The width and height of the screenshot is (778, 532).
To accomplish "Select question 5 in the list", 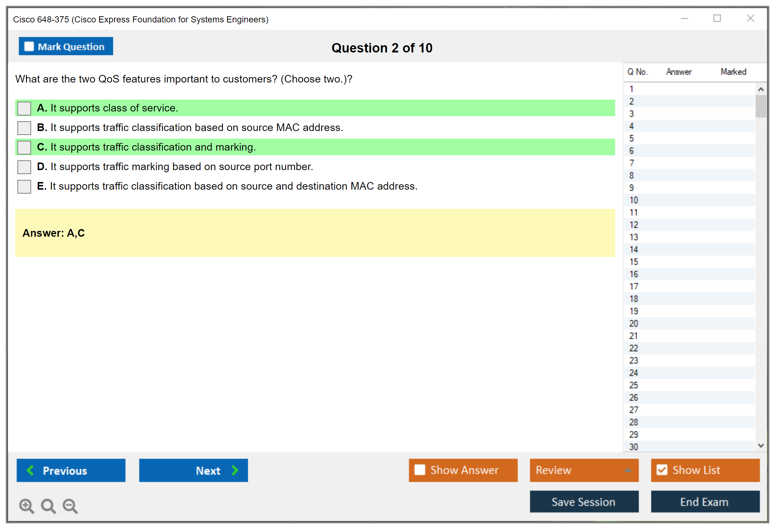I will tap(631, 139).
